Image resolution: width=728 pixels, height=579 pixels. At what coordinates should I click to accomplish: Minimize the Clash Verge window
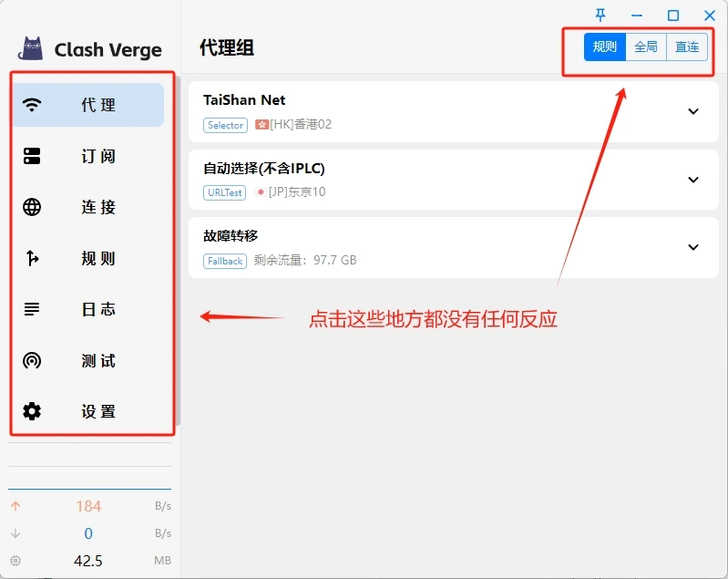click(x=637, y=16)
